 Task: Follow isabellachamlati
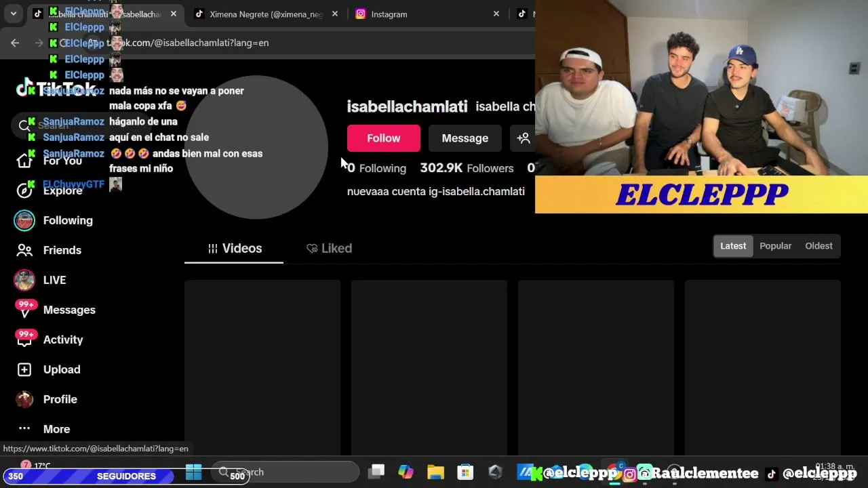[384, 138]
